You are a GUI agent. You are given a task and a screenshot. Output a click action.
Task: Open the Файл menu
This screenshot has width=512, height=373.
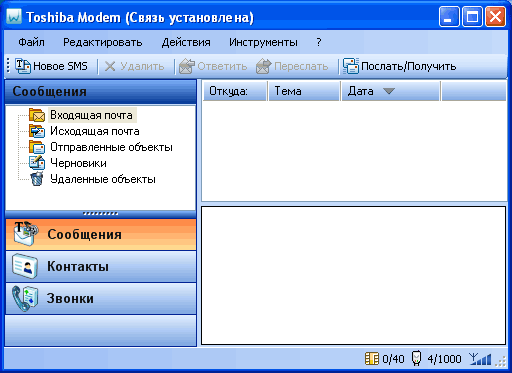31,42
